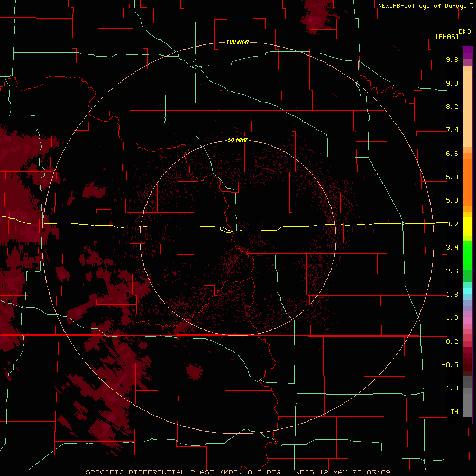
Task: Select the 6.6 scale value
Action: point(452,153)
